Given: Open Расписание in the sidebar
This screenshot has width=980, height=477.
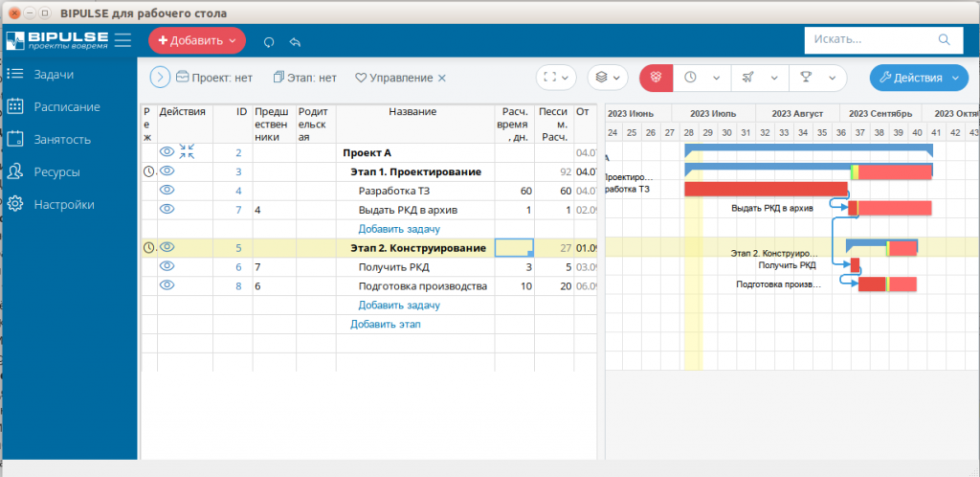Looking at the screenshot, I should coord(66,106).
